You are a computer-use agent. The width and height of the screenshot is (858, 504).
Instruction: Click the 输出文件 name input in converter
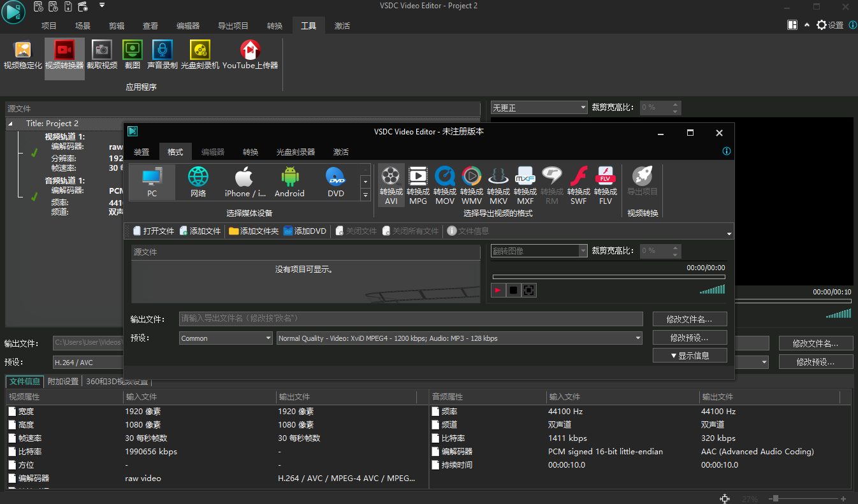point(411,319)
